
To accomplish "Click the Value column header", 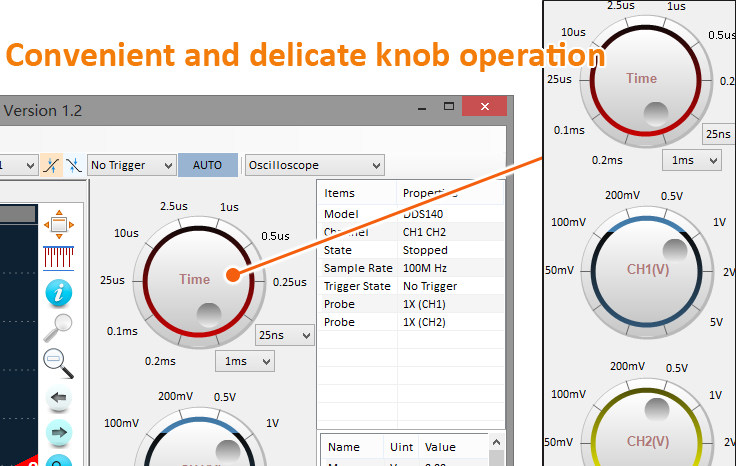I will [x=440, y=447].
